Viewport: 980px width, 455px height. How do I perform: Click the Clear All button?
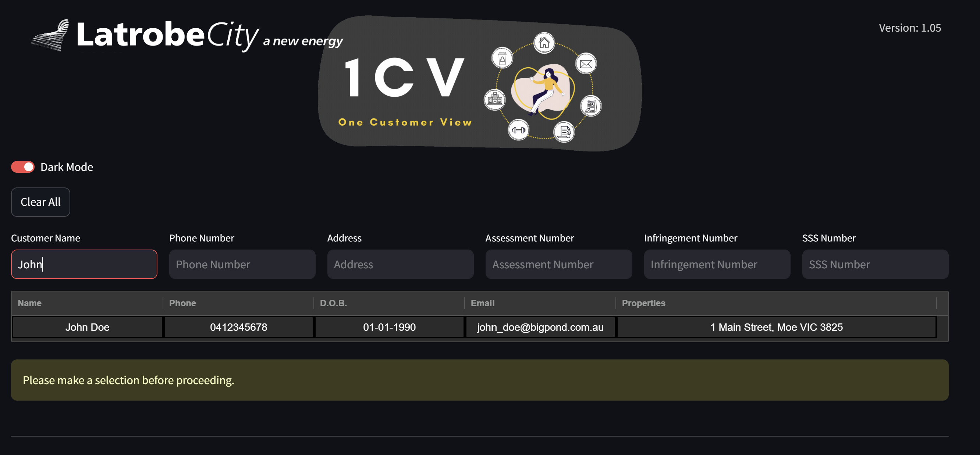(40, 202)
